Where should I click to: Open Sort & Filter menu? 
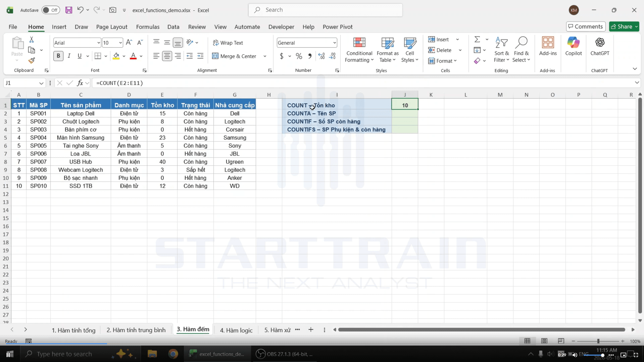[x=501, y=50]
